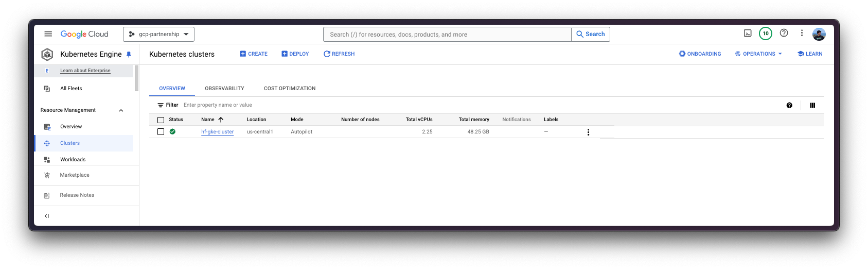Image resolution: width=868 pixels, height=269 pixels.
Task: Click the us-central1 location cell
Action: [x=260, y=132]
